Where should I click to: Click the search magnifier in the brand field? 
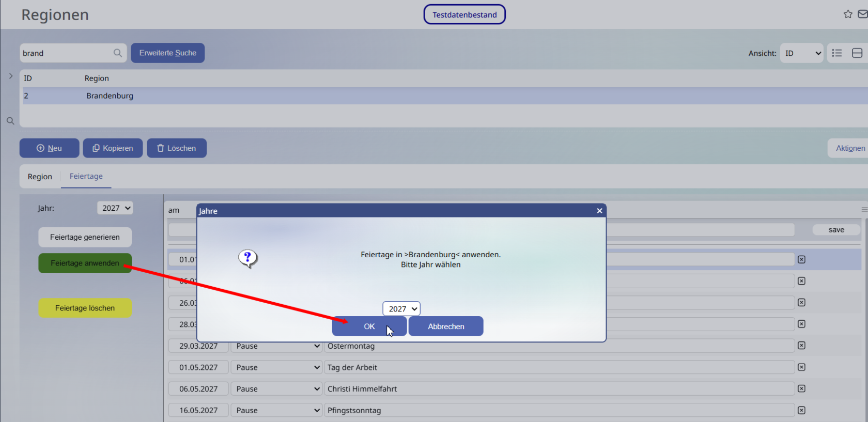(x=118, y=53)
